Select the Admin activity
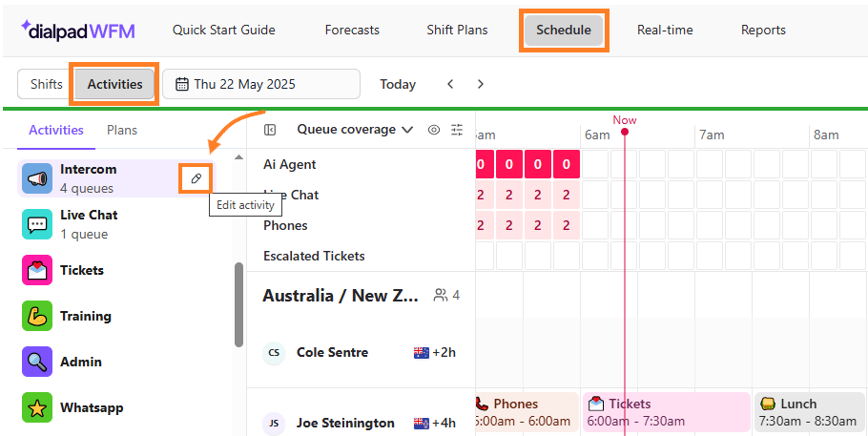Image resolution: width=868 pixels, height=436 pixels. [x=116, y=362]
